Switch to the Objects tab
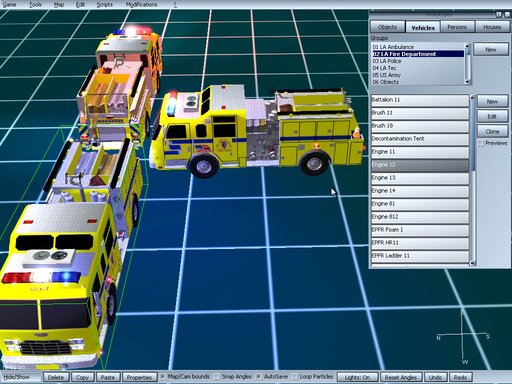Screen dimensions: 512x384 [388, 27]
